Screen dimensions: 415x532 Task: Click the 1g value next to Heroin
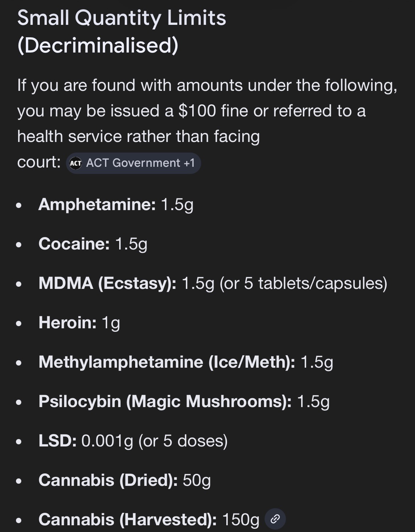pyautogui.click(x=111, y=323)
